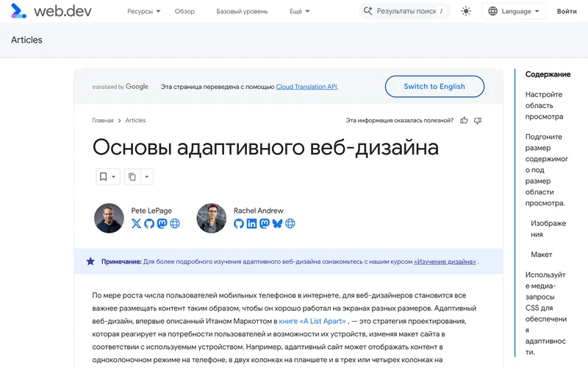The image size is (588, 368).
Task: Go to Articles breadcrumb link
Action: (135, 121)
